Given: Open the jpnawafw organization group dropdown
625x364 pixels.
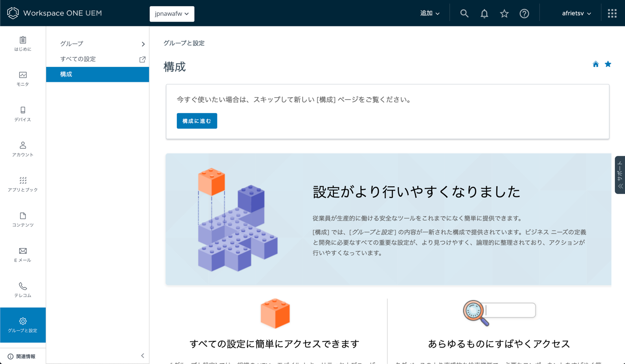Looking at the screenshot, I should (172, 13).
